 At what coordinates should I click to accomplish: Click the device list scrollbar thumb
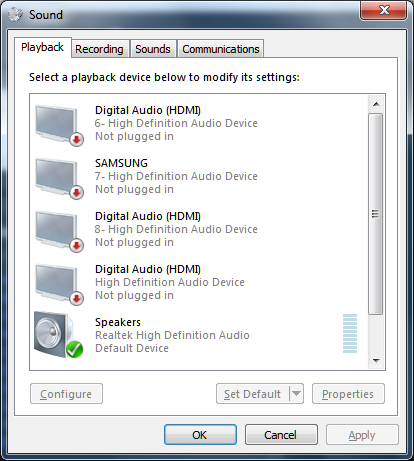376,214
